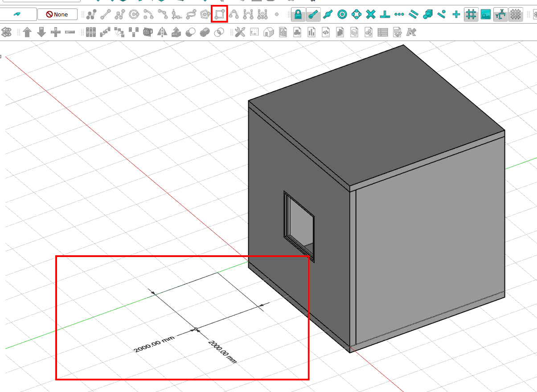The height and width of the screenshot is (392, 537).
Task: Click the Snap Perpendicular icon
Action: click(385, 14)
